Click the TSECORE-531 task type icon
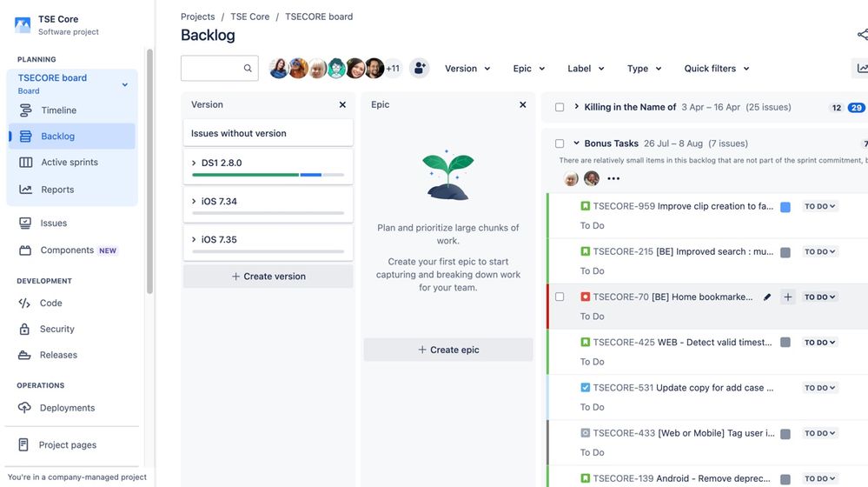The width and height of the screenshot is (868, 487). 585,388
